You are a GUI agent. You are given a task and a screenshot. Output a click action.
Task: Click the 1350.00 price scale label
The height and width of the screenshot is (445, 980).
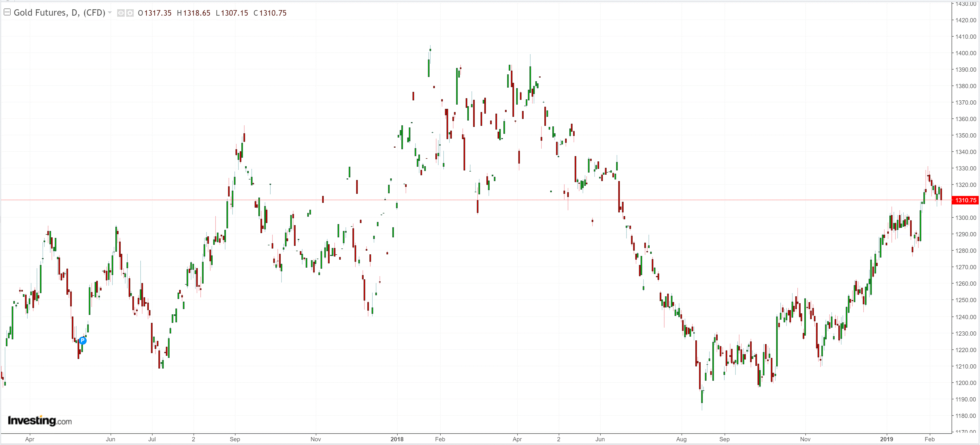pos(966,135)
